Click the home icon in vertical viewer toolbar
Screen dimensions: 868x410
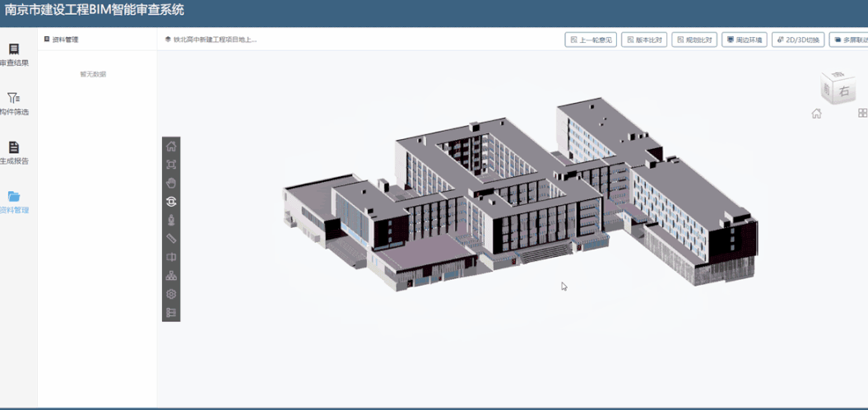tap(171, 147)
